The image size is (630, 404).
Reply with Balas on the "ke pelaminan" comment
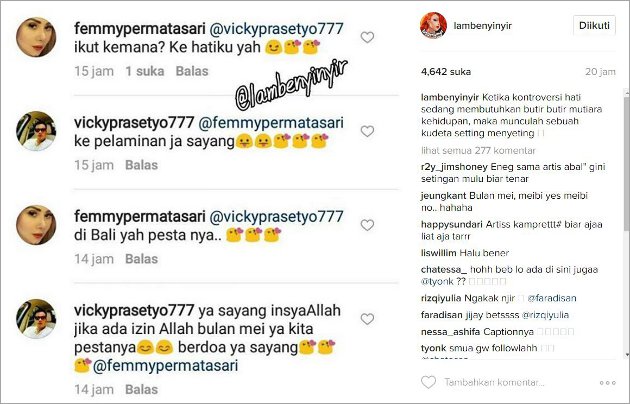[141, 165]
